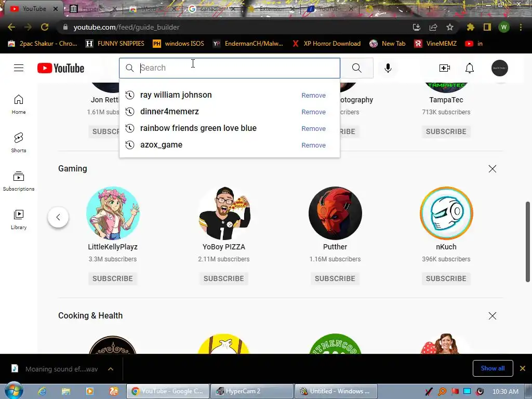Open the Create video icon
The height and width of the screenshot is (399, 532).
coord(445,68)
